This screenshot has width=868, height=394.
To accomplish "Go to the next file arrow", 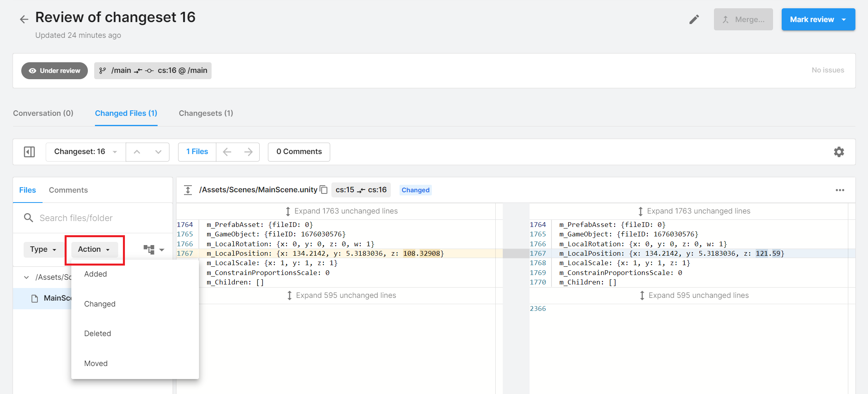I will click(x=248, y=152).
